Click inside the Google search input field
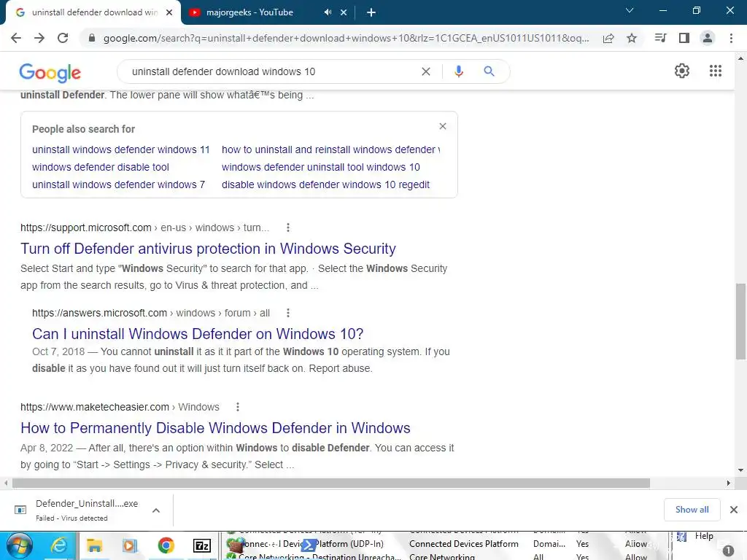 (x=271, y=71)
